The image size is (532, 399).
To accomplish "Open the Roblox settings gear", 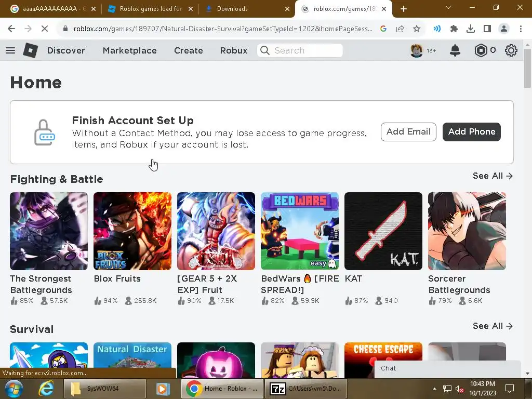I will click(x=511, y=50).
